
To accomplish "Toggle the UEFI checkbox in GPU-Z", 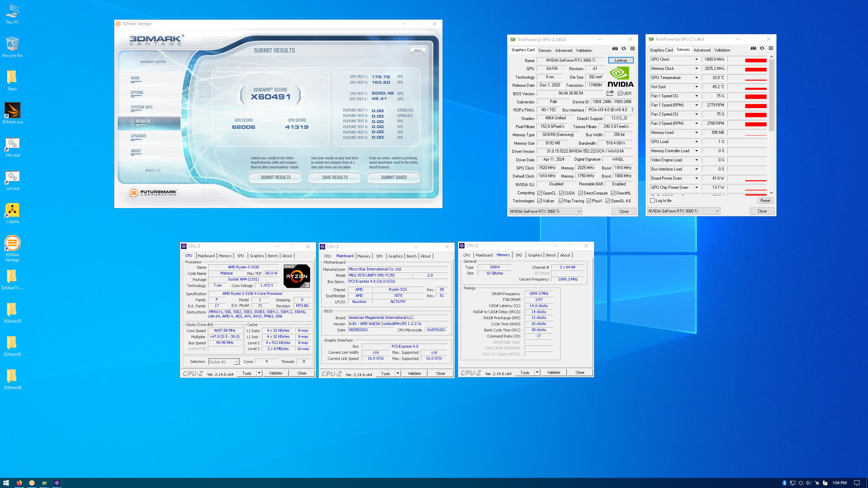I will [x=620, y=94].
